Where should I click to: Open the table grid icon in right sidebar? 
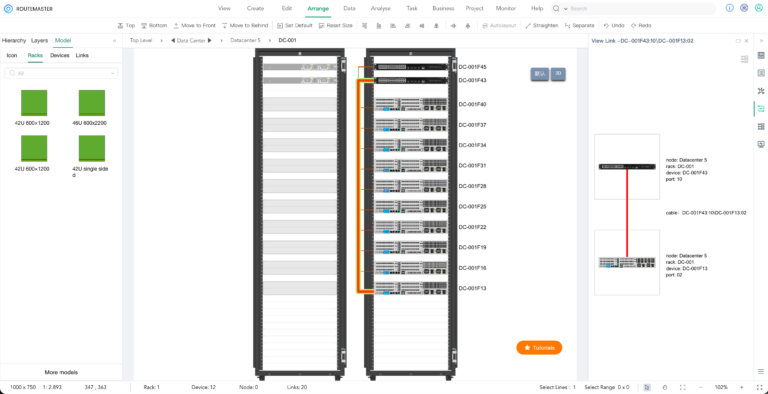(x=761, y=126)
